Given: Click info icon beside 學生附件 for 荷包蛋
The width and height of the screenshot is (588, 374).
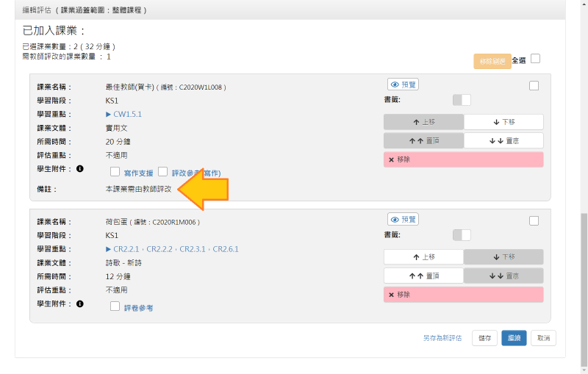Looking at the screenshot, I should tap(79, 303).
